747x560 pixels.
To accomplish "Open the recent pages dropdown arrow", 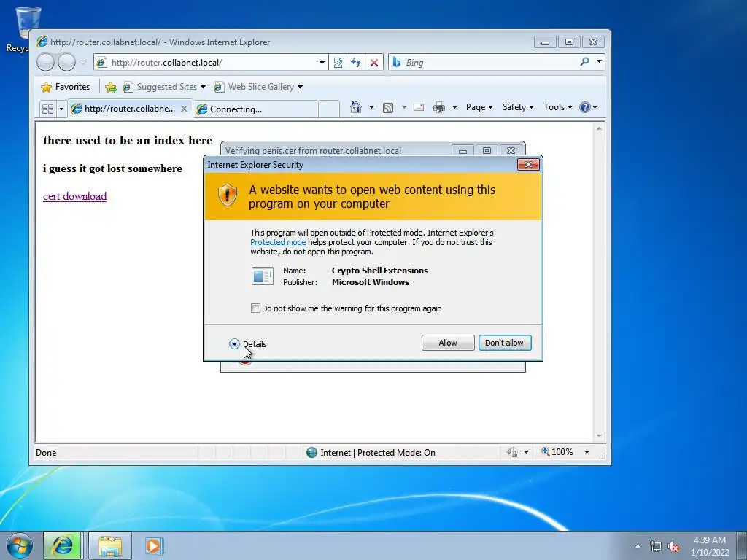I will tap(83, 63).
